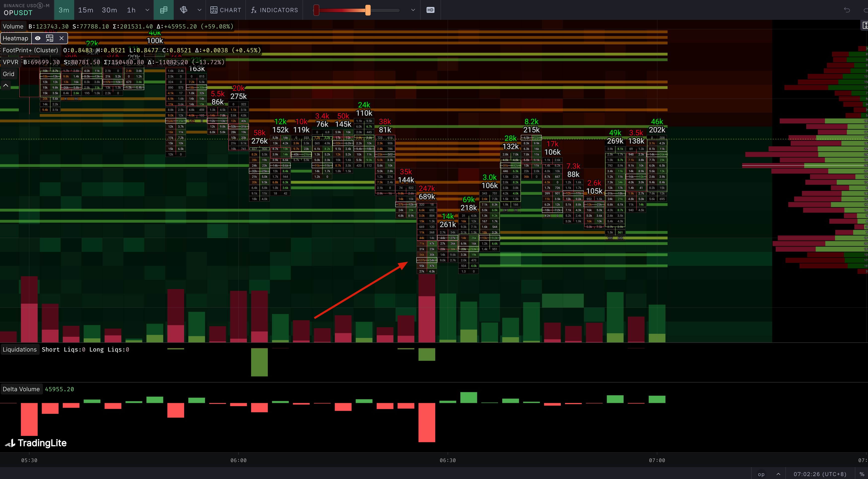The width and height of the screenshot is (868, 479).
Task: Open Heatmap settings icon
Action: coord(50,38)
